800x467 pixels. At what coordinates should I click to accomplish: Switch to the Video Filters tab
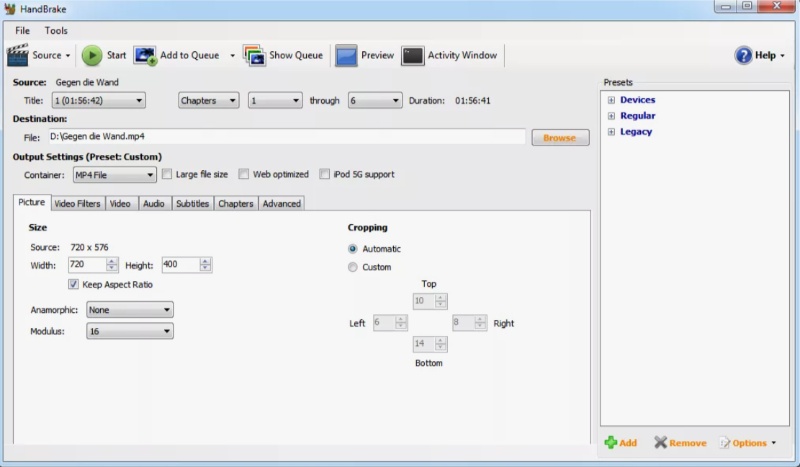[78, 204]
